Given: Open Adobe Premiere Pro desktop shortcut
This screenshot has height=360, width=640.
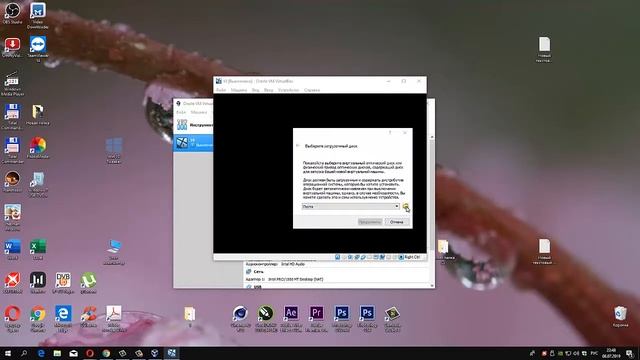Looking at the screenshot, I should pyautogui.click(x=316, y=319).
